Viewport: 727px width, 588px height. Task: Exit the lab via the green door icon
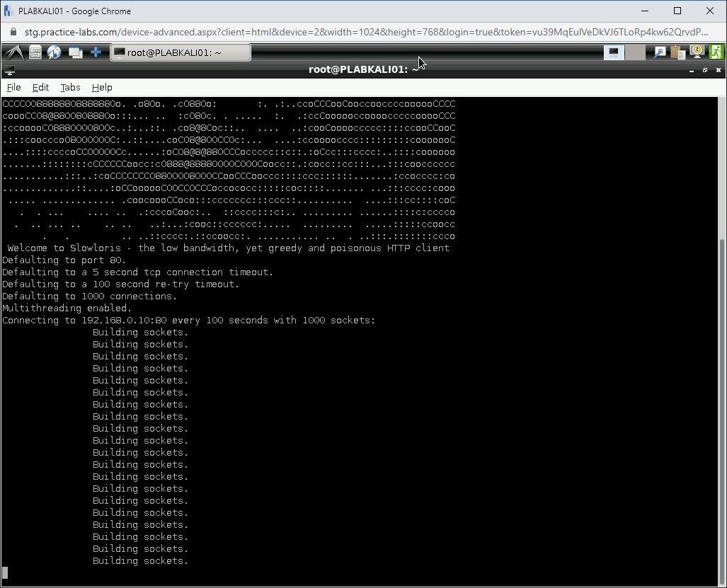tap(716, 52)
